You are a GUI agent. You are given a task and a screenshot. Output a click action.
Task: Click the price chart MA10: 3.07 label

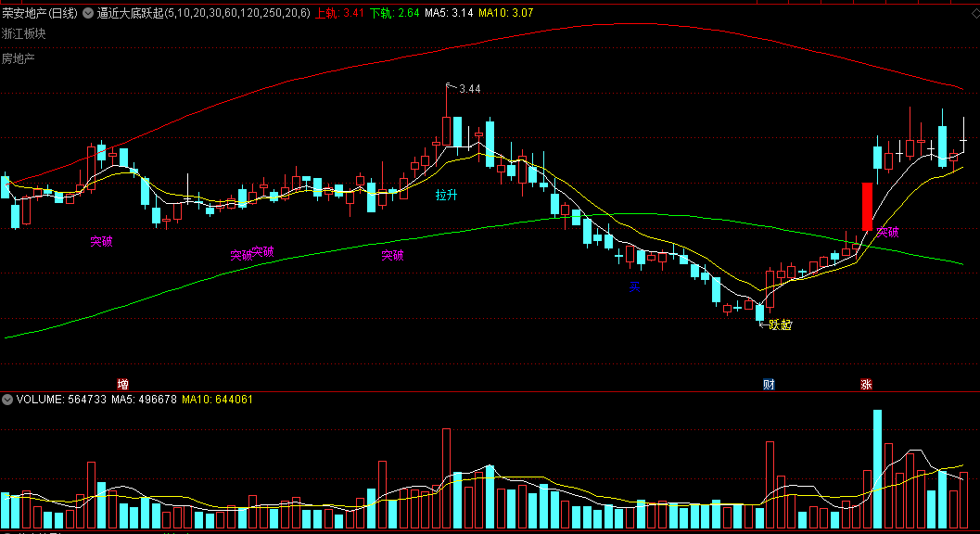tap(505, 12)
